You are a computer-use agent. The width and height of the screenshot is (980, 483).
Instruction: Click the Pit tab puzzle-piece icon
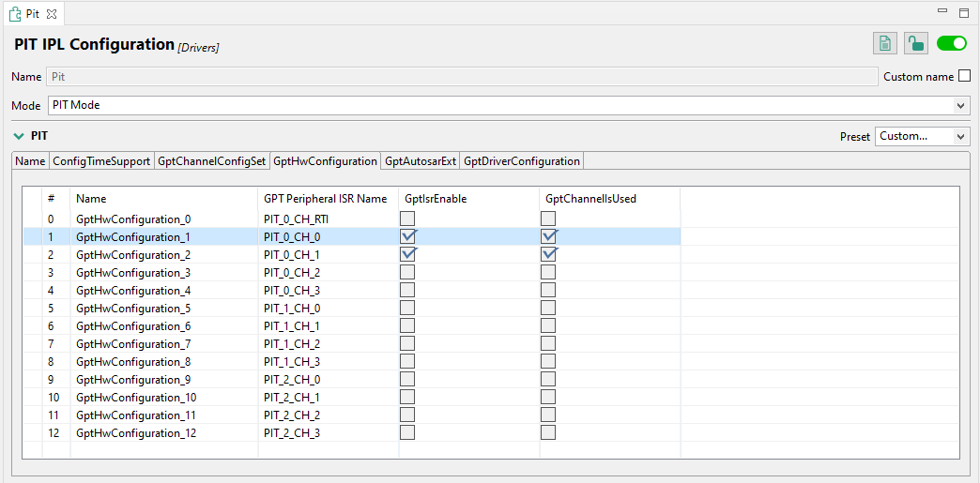pos(15,13)
